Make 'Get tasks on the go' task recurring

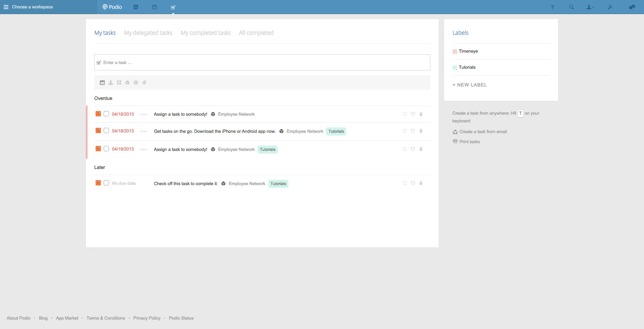405,131
